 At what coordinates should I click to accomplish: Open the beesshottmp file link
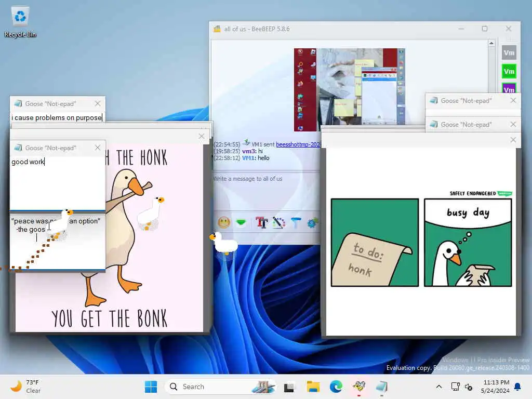tap(298, 144)
